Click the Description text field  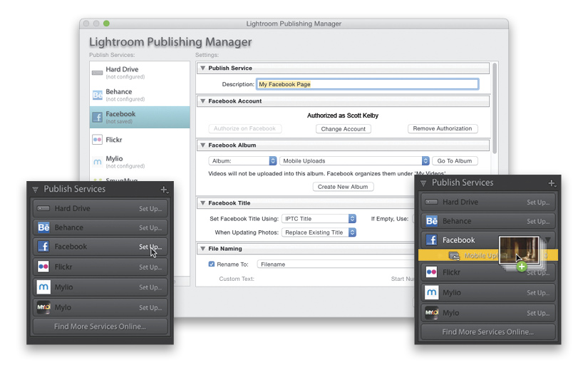(x=367, y=84)
